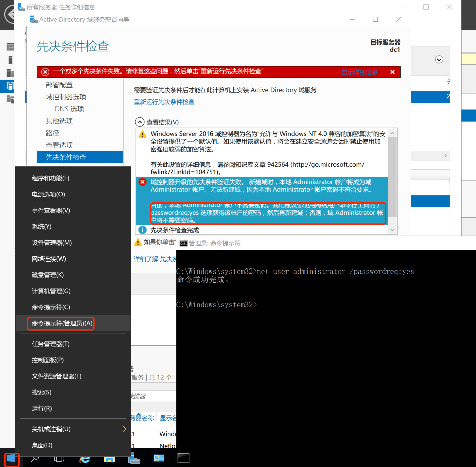476x467 pixels.
Task: Launch Internet Explorer from the taskbar
Action: click(x=85, y=458)
